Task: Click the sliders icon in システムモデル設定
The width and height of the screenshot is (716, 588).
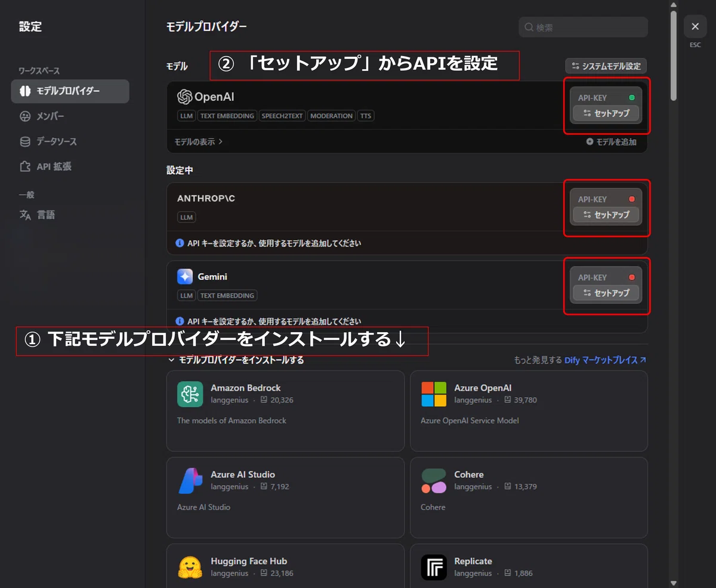Action: tap(575, 66)
